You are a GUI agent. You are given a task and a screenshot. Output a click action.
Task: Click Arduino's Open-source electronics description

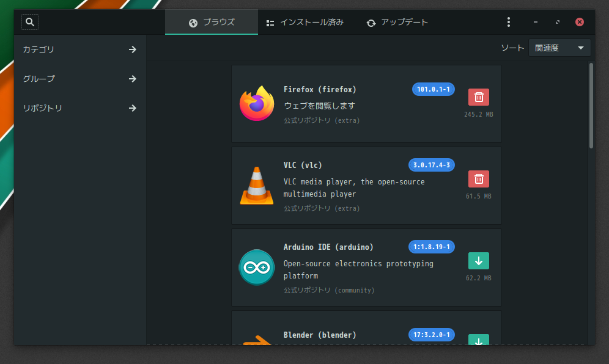(358, 270)
